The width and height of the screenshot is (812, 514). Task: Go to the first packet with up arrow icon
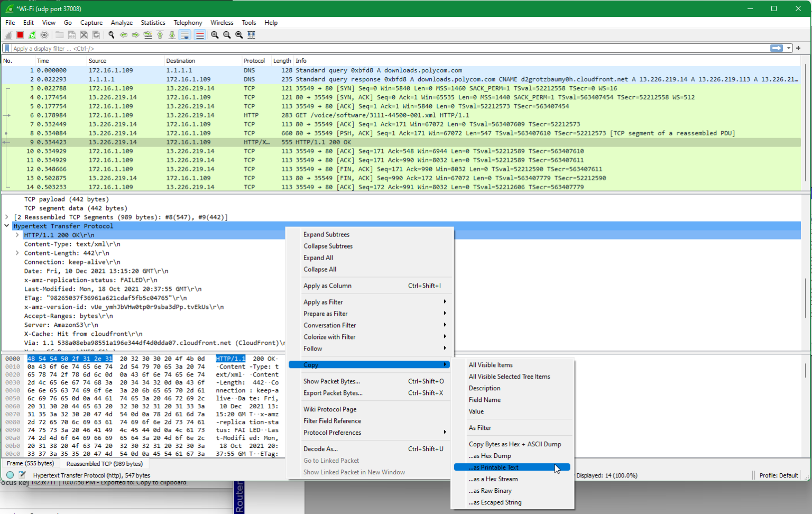(x=160, y=34)
